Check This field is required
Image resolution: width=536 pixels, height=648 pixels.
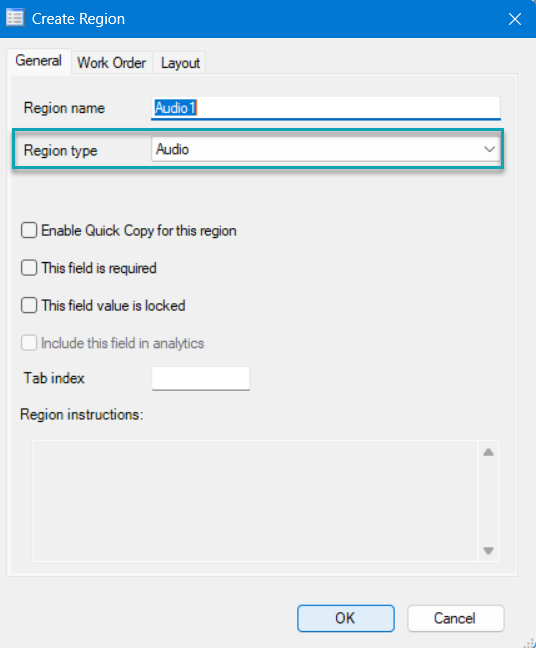pyautogui.click(x=29, y=268)
